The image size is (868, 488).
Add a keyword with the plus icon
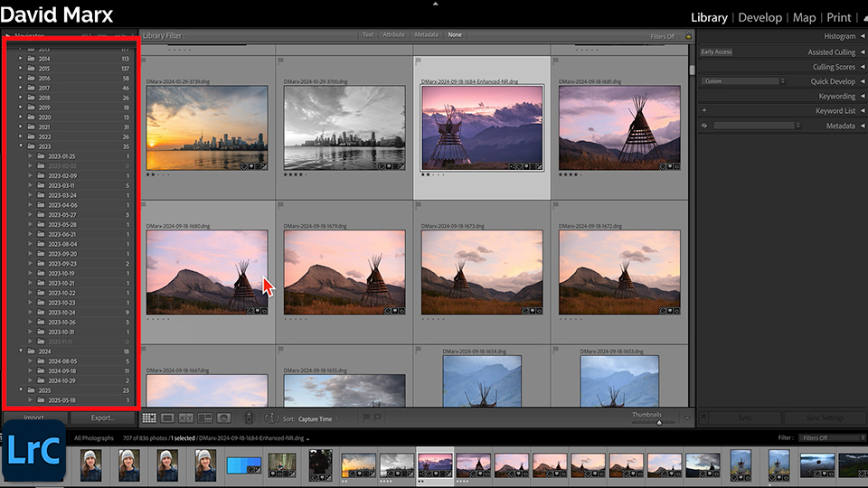pyautogui.click(x=704, y=110)
